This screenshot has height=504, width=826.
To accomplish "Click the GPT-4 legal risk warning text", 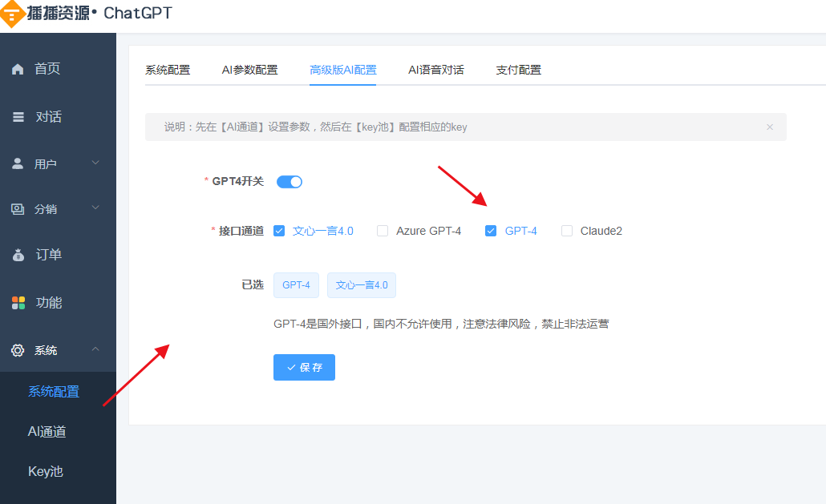I will tap(441, 324).
